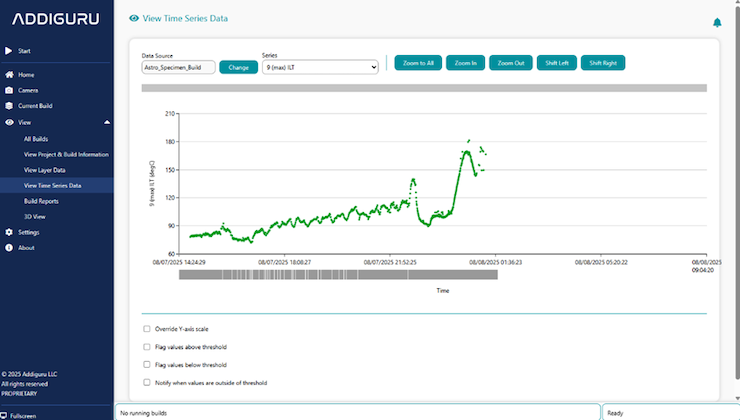Click the Data Source text field
The height and width of the screenshot is (420, 740).
coord(178,67)
